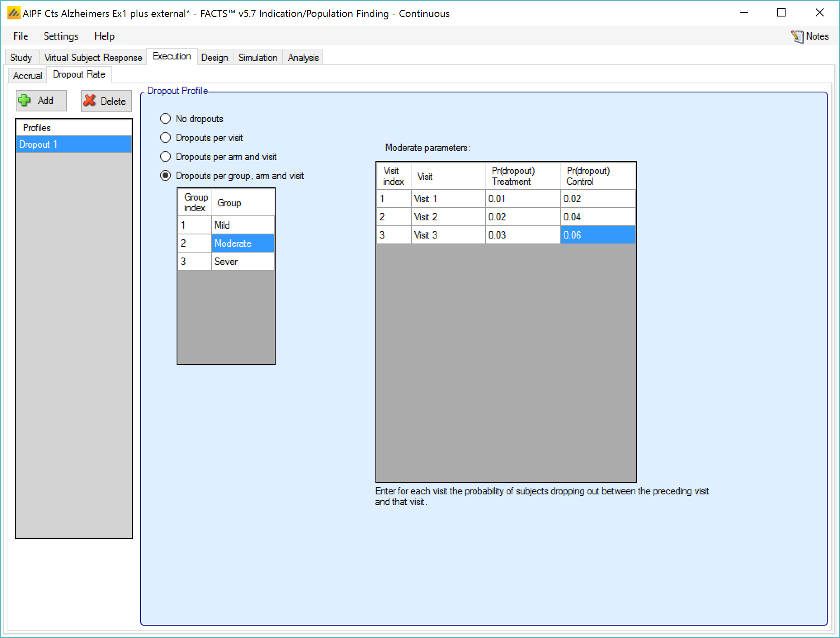Switch to the Design tab
The height and width of the screenshot is (638, 840).
coord(215,58)
